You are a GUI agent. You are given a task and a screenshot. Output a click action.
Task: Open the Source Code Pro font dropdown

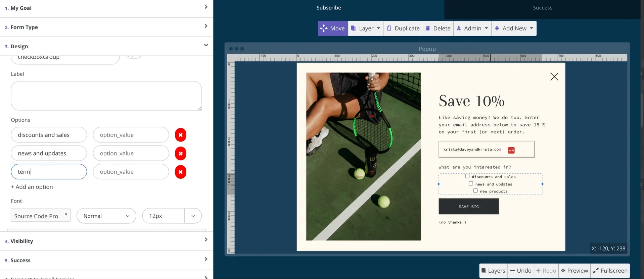point(41,216)
